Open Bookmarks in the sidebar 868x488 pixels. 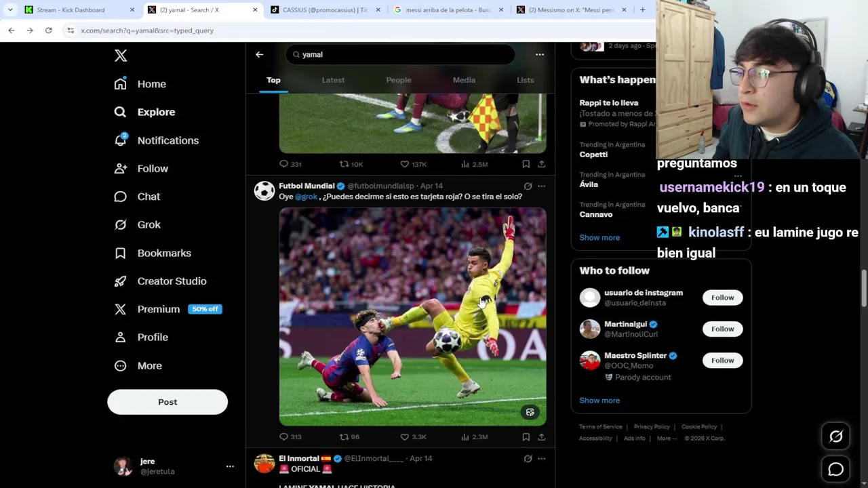pos(153,253)
